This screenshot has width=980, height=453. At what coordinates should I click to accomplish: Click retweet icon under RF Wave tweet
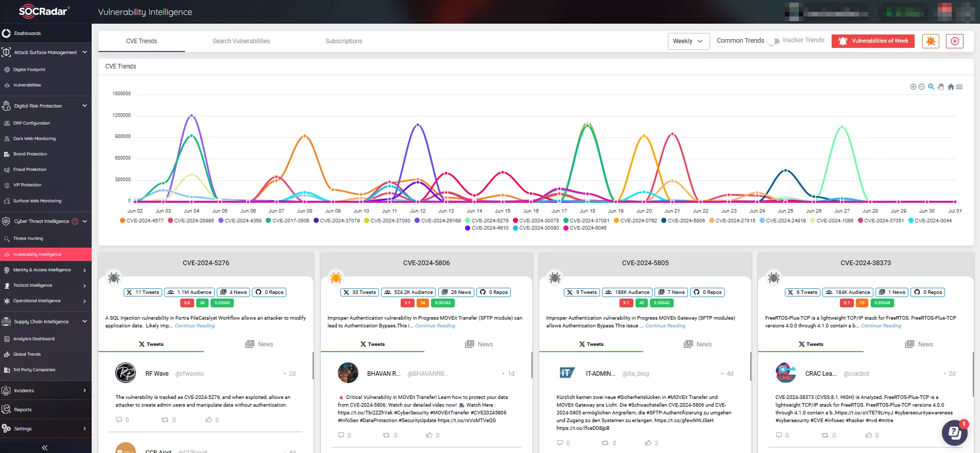click(x=165, y=420)
